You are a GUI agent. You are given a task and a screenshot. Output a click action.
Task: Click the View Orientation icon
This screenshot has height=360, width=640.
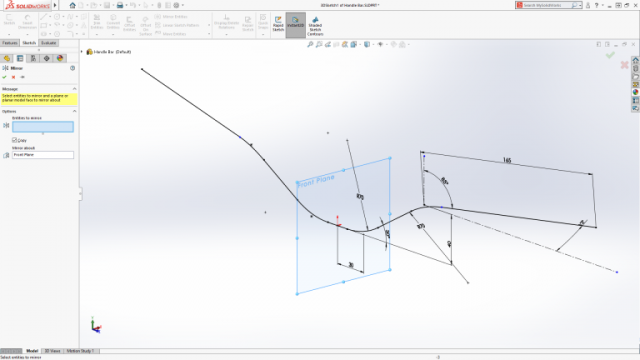point(354,44)
